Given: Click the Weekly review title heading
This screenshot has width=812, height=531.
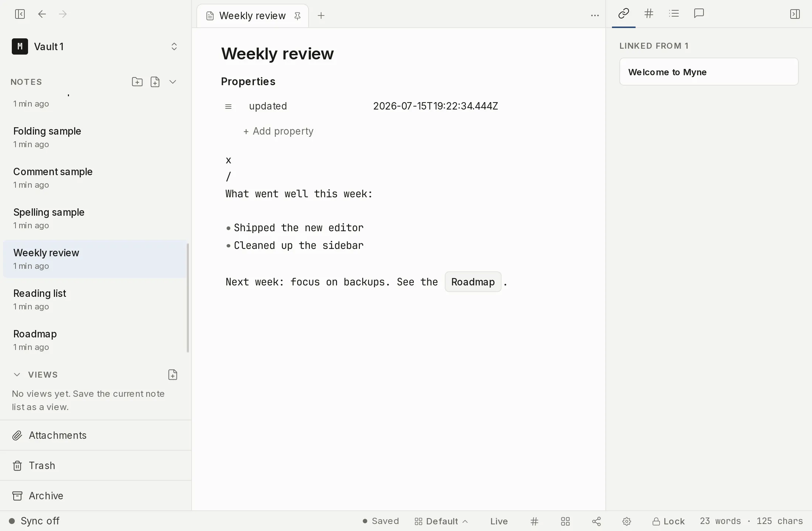Looking at the screenshot, I should 278,54.
